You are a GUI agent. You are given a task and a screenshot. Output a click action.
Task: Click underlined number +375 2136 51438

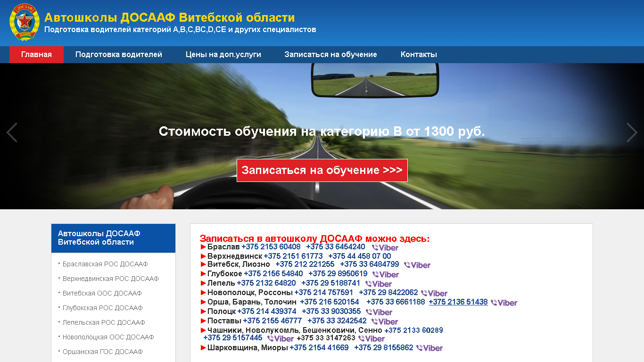458,302
